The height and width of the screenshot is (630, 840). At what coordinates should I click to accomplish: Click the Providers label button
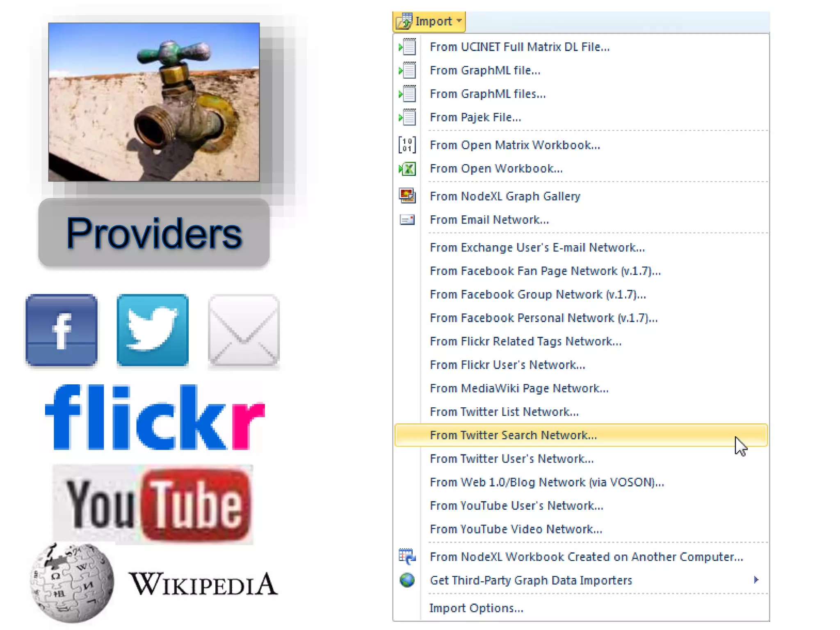click(x=154, y=233)
